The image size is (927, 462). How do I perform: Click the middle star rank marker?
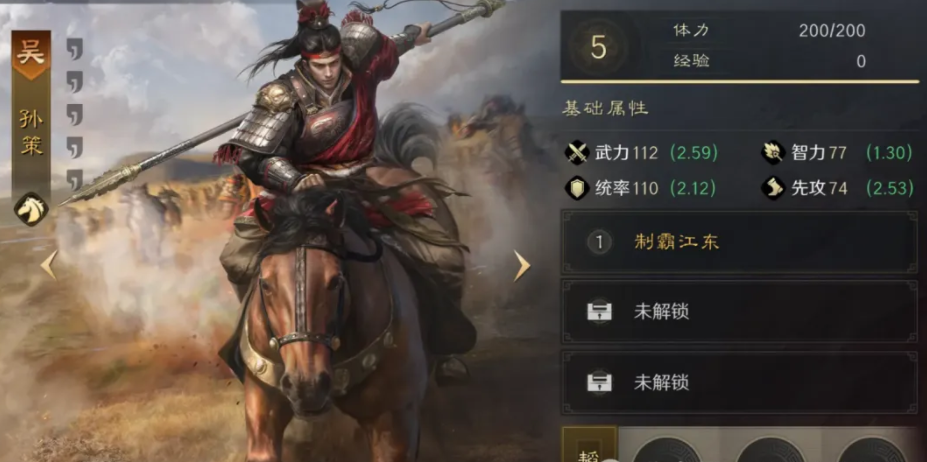point(74,115)
